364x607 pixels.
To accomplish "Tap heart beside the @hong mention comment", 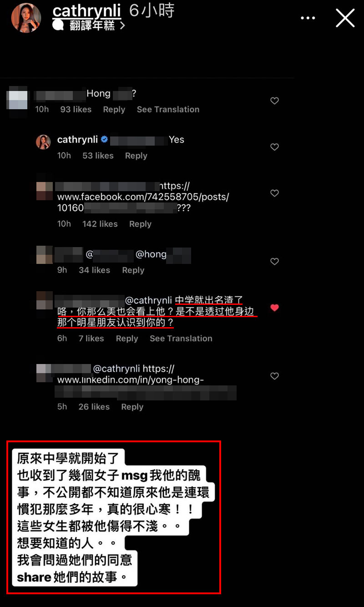I will coord(274,261).
